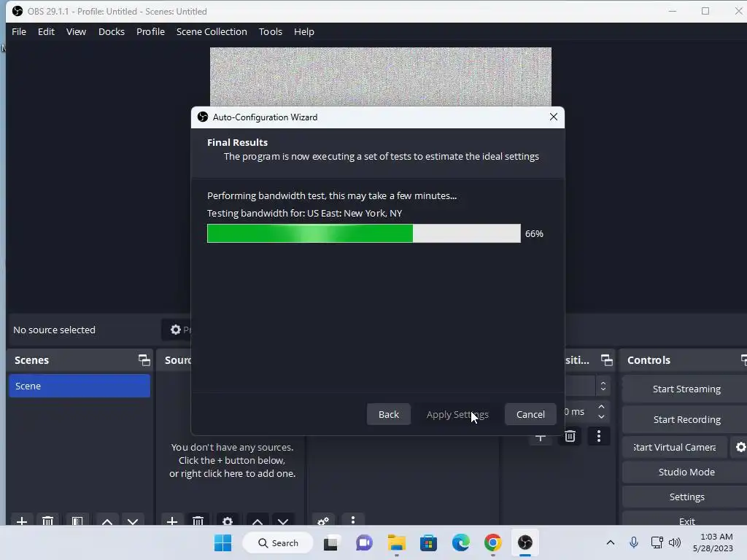Add a new source with the Sources plus icon
The image size is (747, 560).
[x=172, y=521]
